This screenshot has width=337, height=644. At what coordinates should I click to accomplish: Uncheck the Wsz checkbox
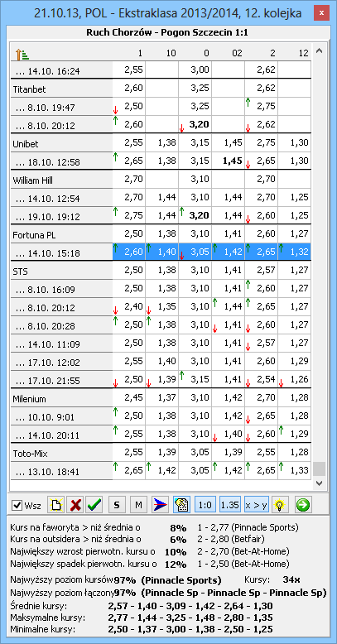point(17,505)
